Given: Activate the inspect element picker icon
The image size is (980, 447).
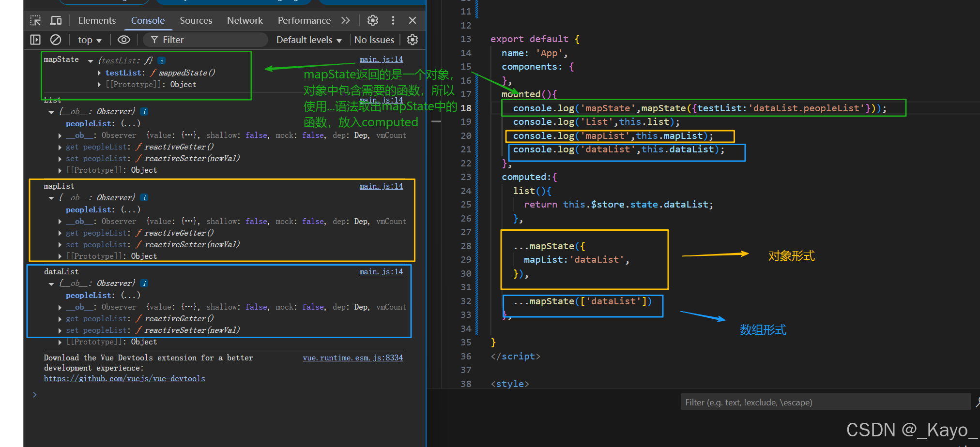Looking at the screenshot, I should [x=35, y=20].
